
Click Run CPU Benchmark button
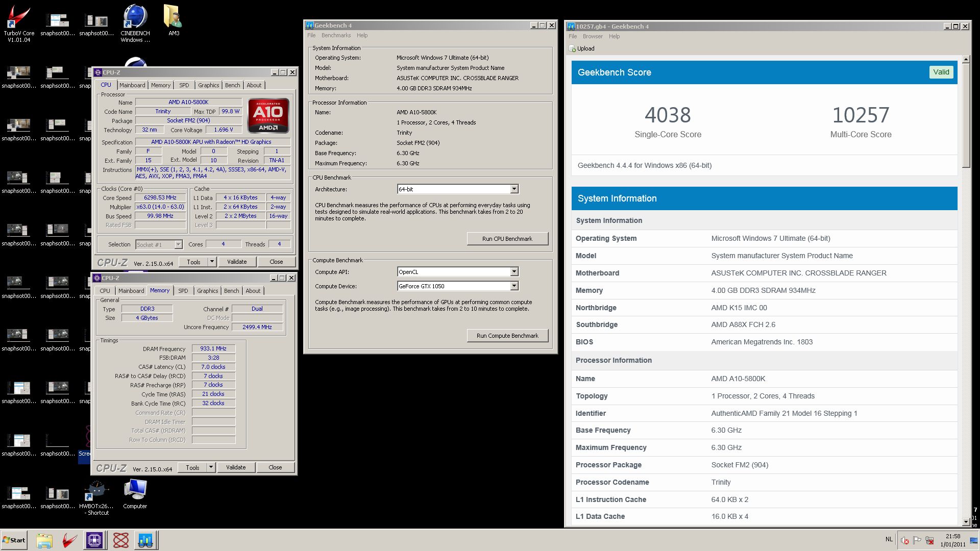(x=507, y=239)
